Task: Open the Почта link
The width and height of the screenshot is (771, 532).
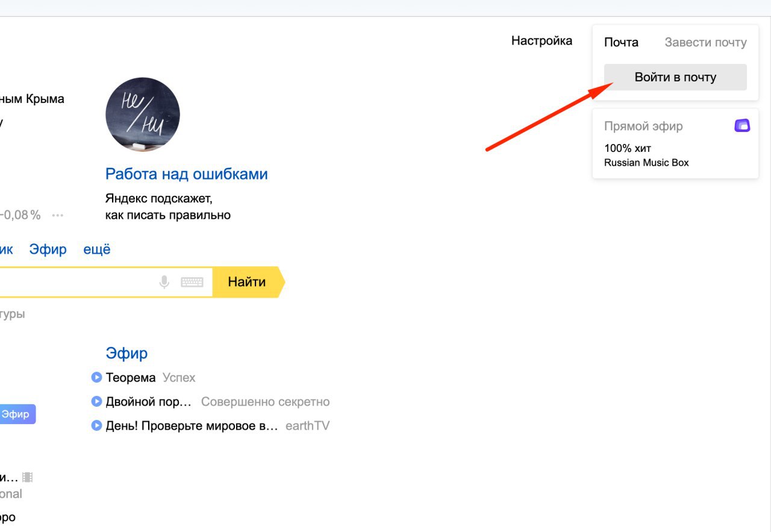Action: (621, 43)
